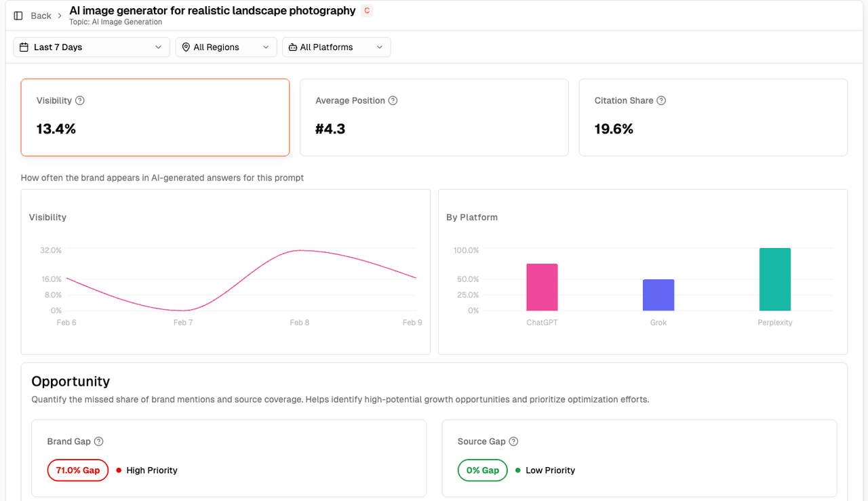Click the 13.4% visibility value
Screen dimensions: 868x501
pyautogui.click(x=56, y=129)
